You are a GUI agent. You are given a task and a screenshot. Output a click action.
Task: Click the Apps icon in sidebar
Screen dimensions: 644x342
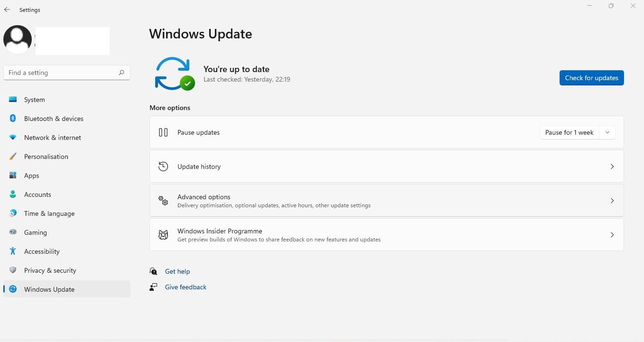(x=13, y=176)
